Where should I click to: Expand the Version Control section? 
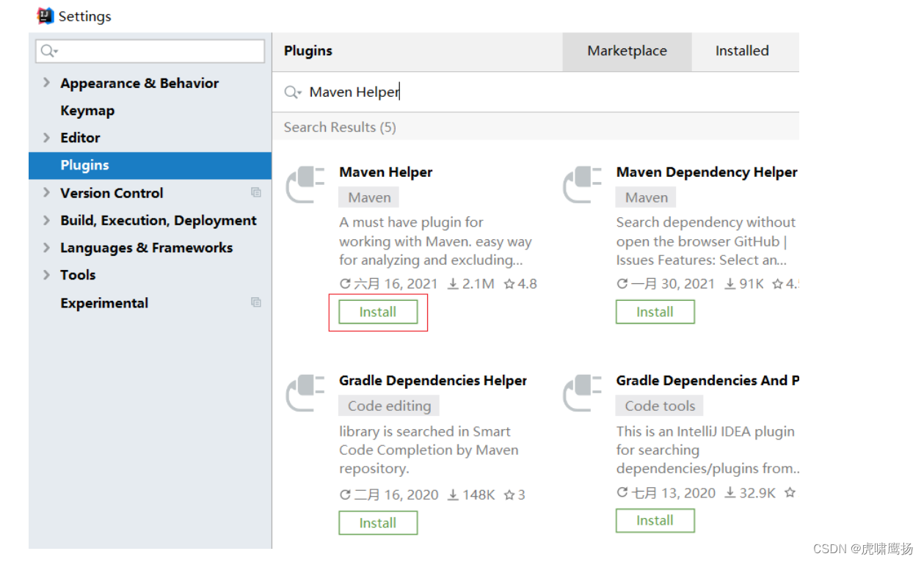46,192
